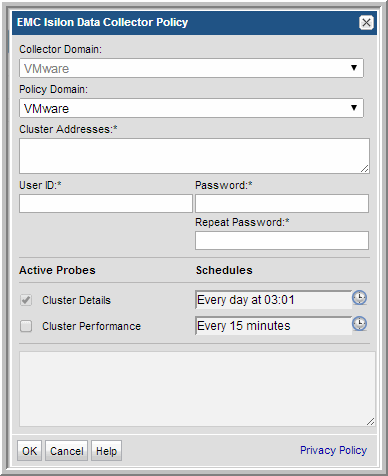Click the Cancel button
Screen dimensions: 388x476
(x=66, y=451)
